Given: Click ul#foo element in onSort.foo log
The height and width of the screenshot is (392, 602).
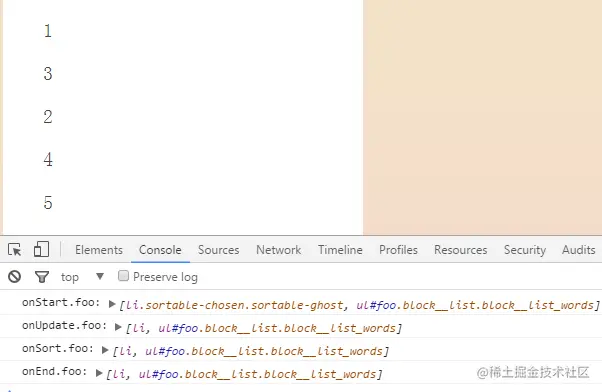Looking at the screenshot, I should pyautogui.click(x=264, y=351).
